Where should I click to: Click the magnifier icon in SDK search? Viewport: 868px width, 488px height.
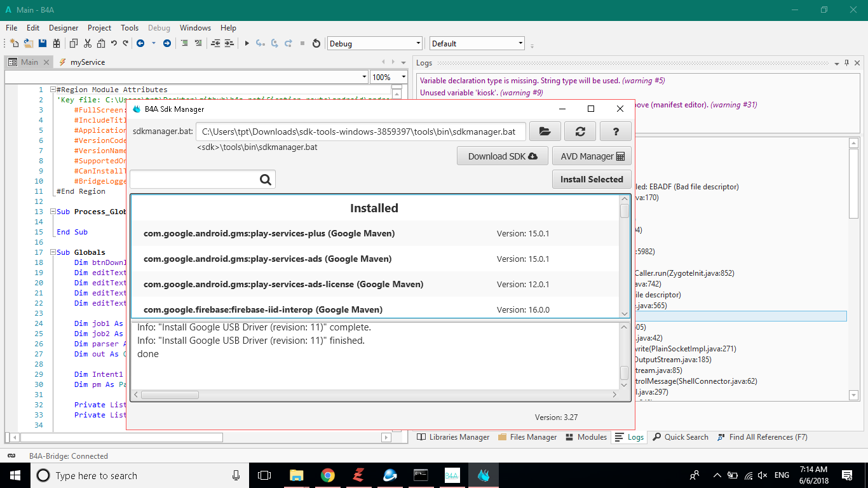[x=266, y=180]
